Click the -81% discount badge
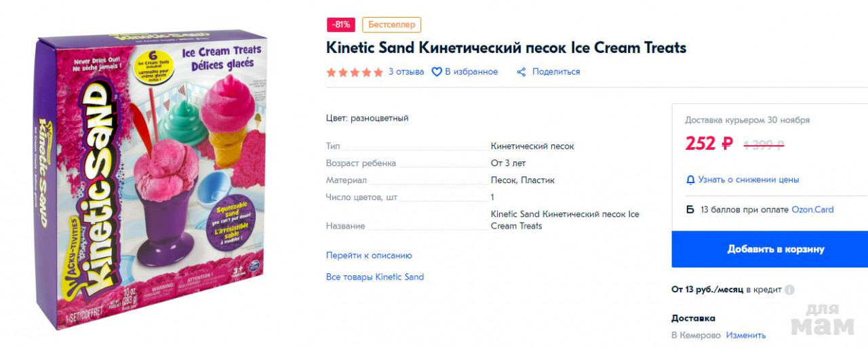868x348 pixels. click(341, 25)
